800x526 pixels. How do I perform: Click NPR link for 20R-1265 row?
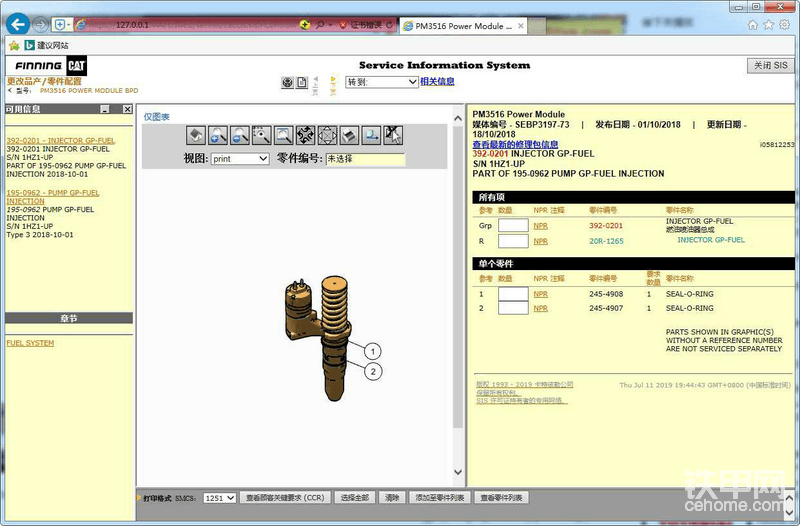540,241
